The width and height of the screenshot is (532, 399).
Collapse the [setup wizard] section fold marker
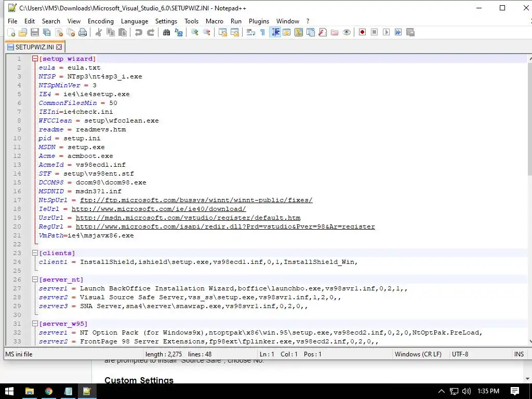[35, 59]
